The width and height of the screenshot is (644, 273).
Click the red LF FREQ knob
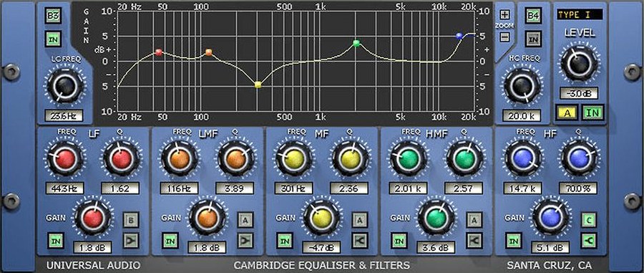pos(65,158)
